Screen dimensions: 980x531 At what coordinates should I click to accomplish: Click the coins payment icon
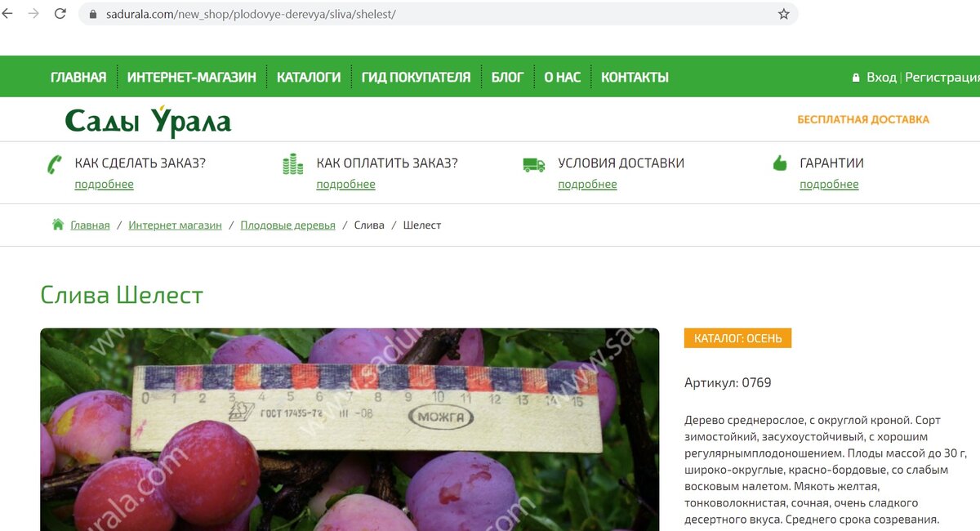coord(292,163)
